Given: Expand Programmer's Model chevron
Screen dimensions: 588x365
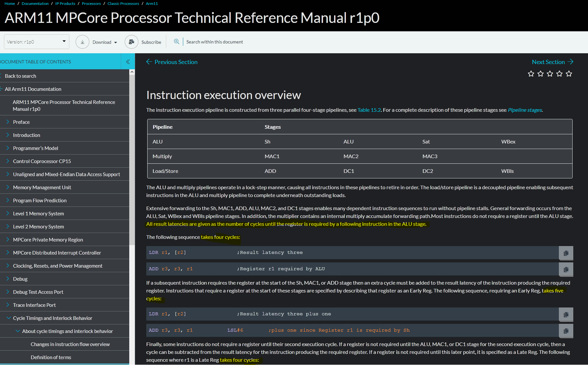Looking at the screenshot, I should click(x=8, y=148).
